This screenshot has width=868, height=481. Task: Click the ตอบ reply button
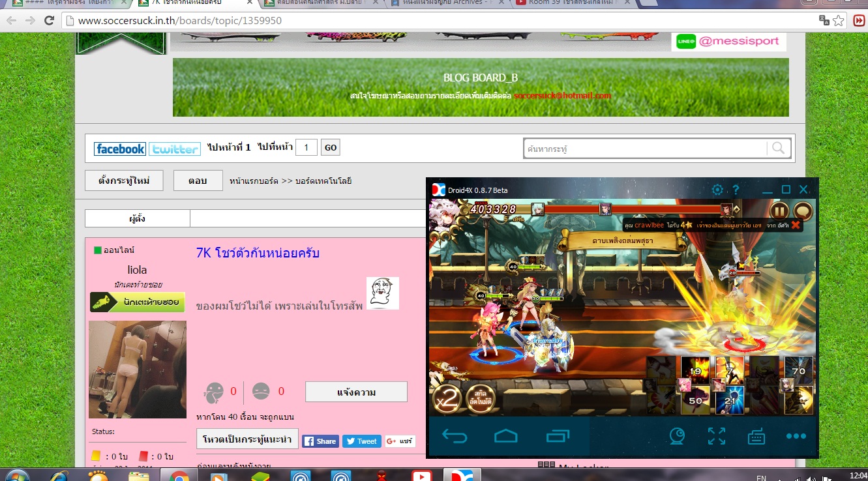pos(198,181)
